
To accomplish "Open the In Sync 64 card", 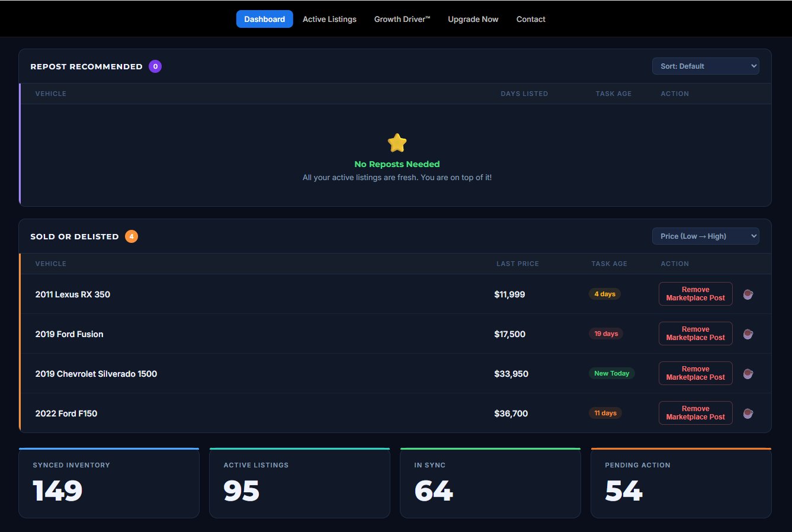I will tap(490, 483).
